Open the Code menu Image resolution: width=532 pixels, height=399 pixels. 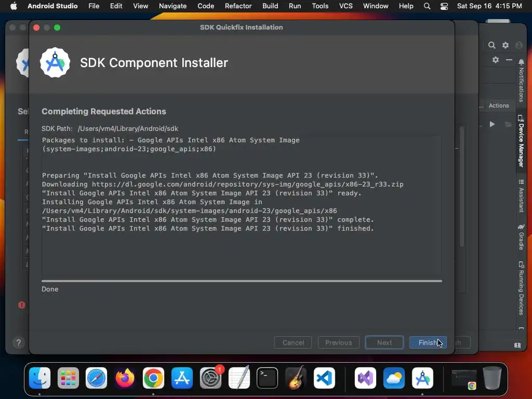(x=206, y=6)
